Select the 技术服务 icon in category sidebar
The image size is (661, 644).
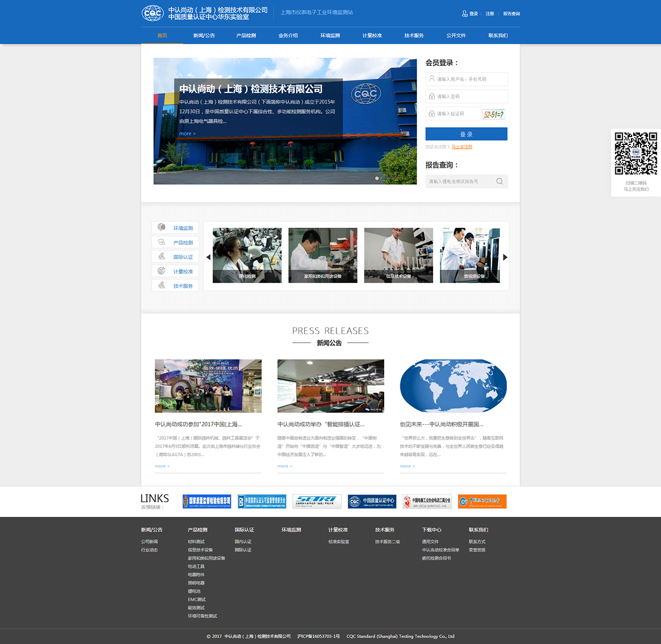[x=161, y=285]
